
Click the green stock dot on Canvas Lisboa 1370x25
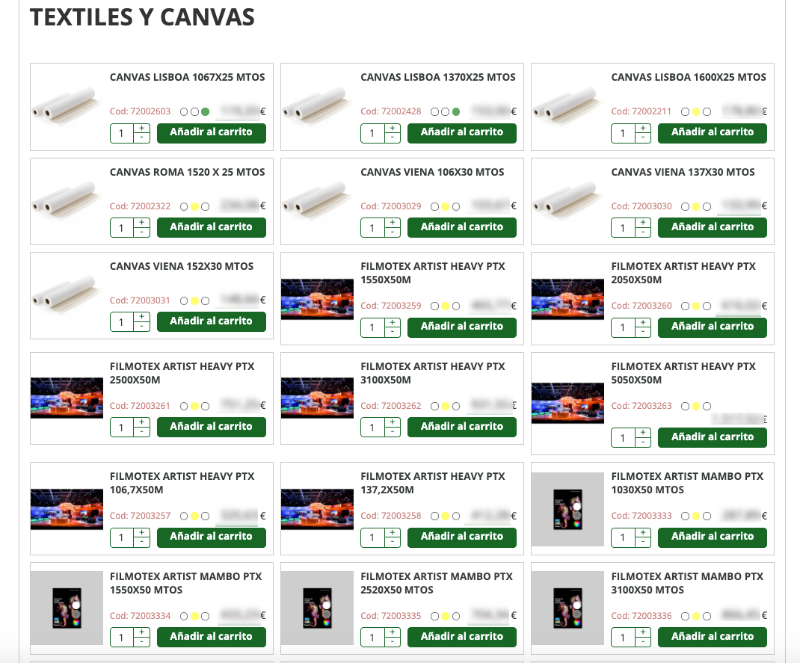coord(455,111)
